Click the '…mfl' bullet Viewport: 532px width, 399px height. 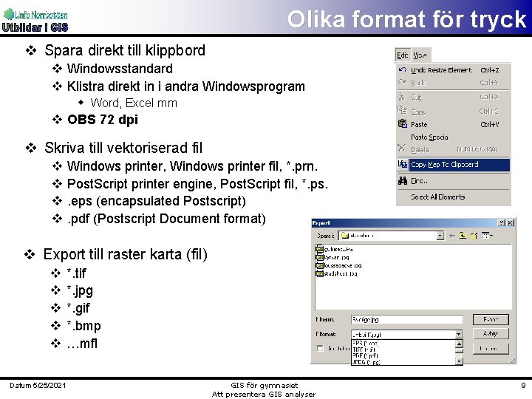click(82, 344)
